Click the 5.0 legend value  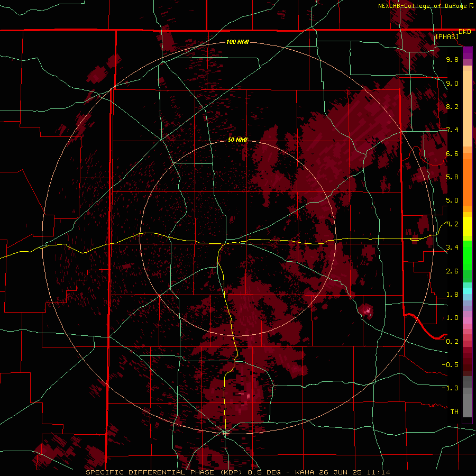(x=452, y=200)
